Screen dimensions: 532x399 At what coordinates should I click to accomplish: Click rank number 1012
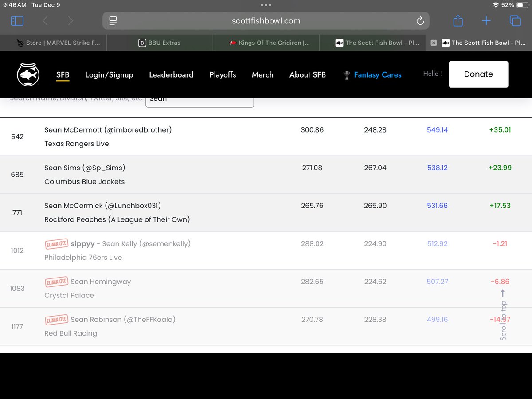point(17,250)
